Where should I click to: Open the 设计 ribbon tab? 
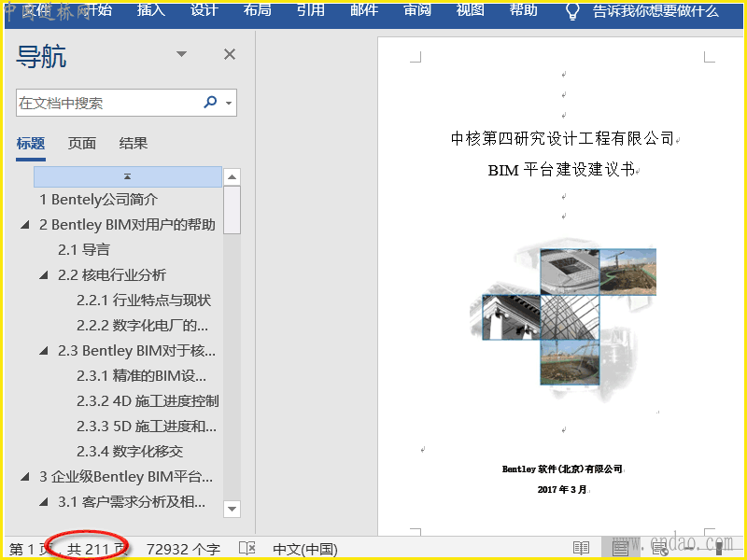[204, 10]
